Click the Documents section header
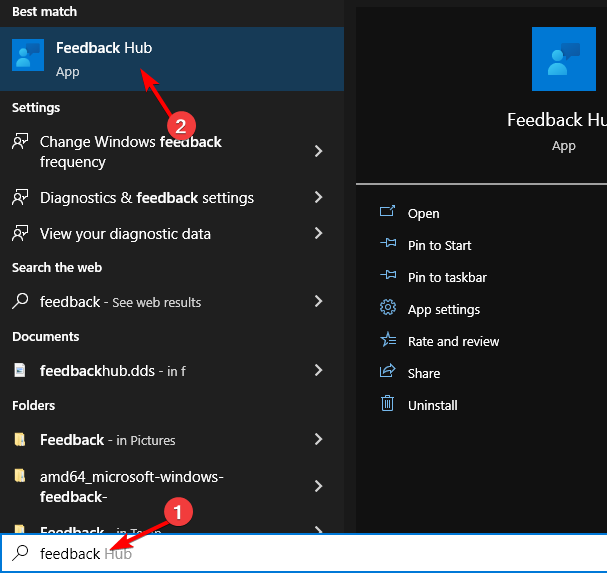The width and height of the screenshot is (607, 573). point(46,336)
